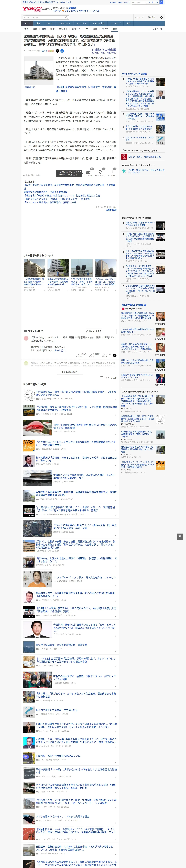The image size is (186, 868).
Task: Click the shopping cart furusato tax icon
Action: tap(63, 11)
